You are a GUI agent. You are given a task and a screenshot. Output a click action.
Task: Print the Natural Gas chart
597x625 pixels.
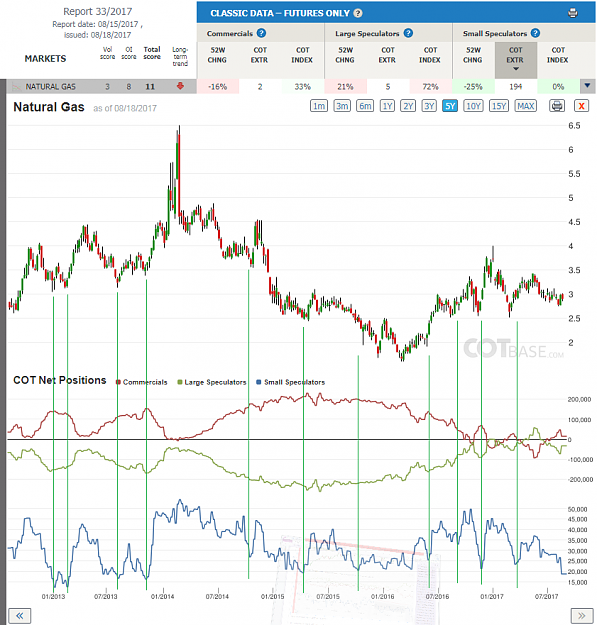coord(557,106)
